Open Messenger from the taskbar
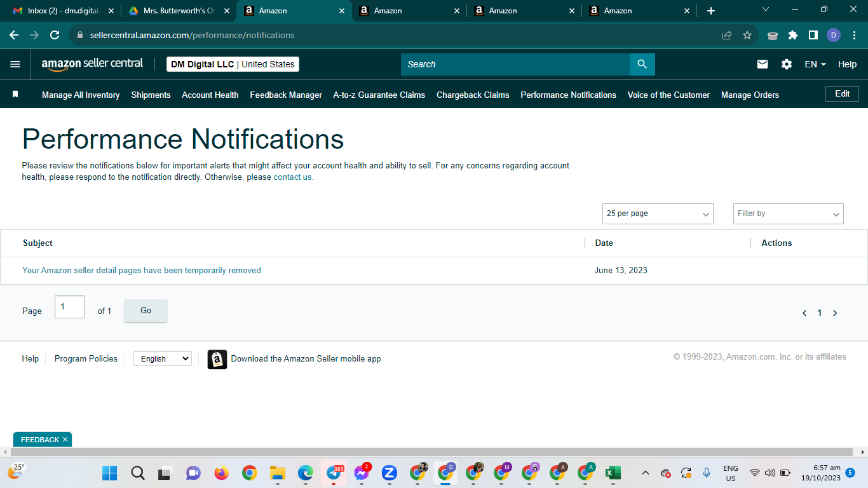The image size is (868, 488). [362, 473]
